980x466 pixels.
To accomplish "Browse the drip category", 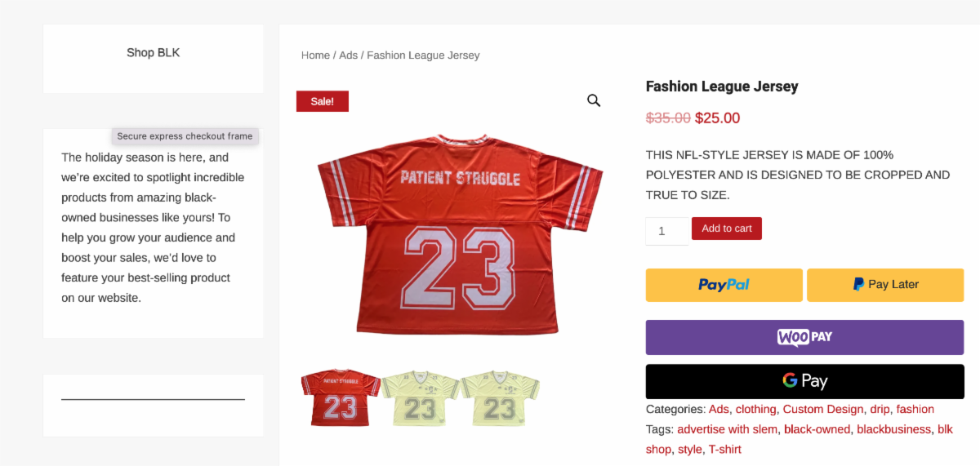I will point(879,410).
